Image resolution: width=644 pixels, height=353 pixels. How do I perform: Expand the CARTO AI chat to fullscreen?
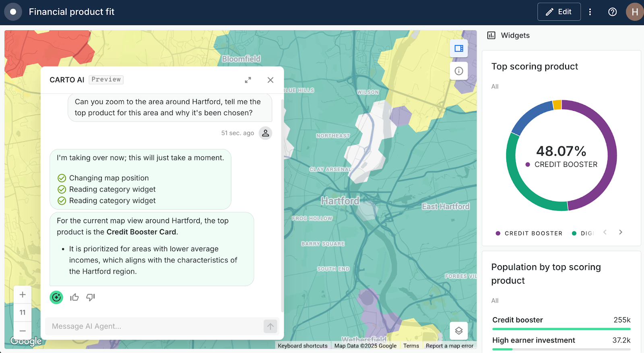tap(248, 80)
